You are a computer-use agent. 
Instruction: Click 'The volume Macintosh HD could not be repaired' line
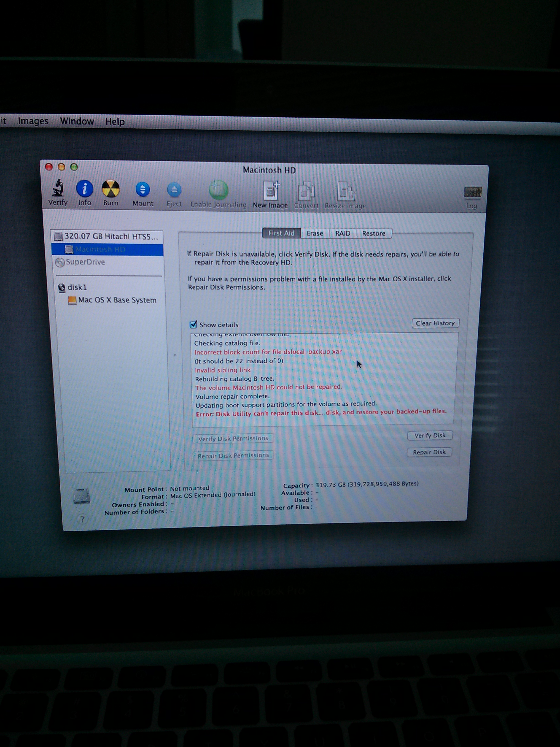pos(269,387)
